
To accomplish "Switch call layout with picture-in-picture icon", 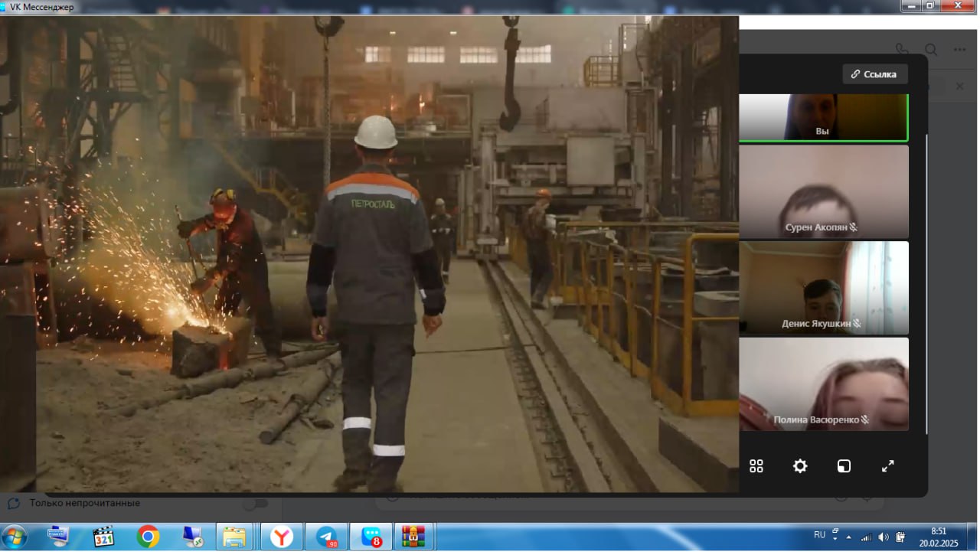I will [844, 466].
